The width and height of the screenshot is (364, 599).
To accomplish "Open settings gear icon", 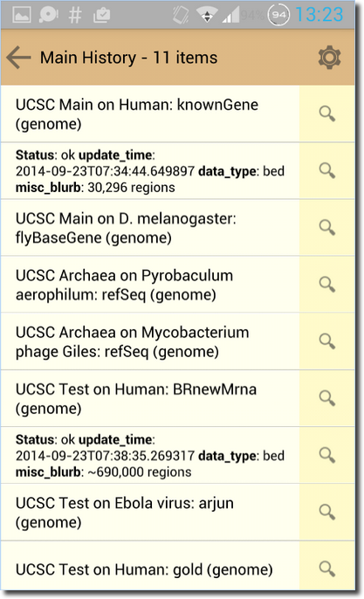I will click(x=329, y=58).
